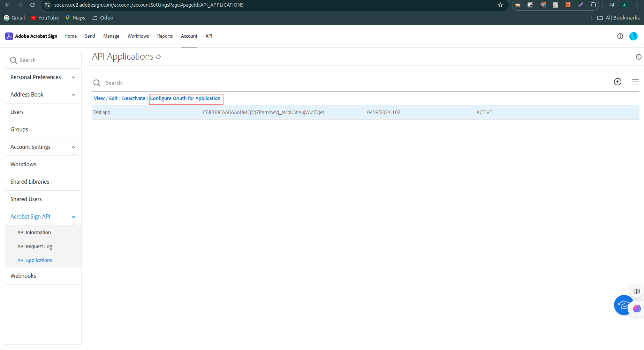Open API Request Log page
The image size is (644, 350).
point(35,247)
